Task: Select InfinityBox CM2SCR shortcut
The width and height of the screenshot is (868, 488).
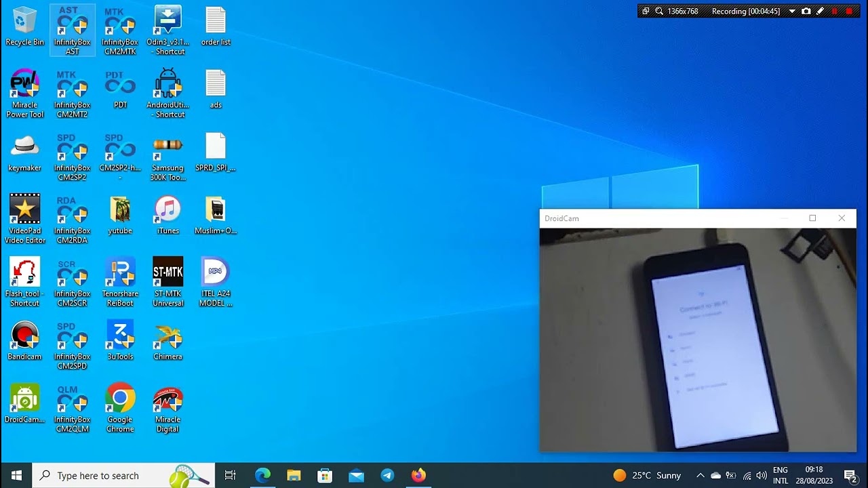Action: tap(73, 283)
